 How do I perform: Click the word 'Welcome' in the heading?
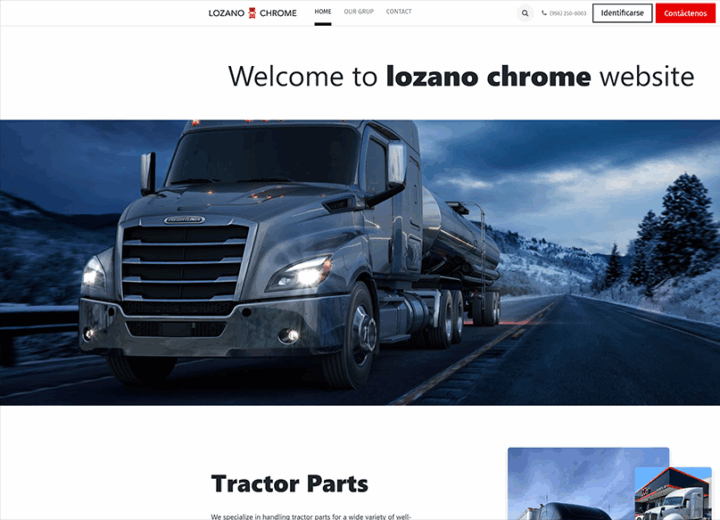pos(286,76)
